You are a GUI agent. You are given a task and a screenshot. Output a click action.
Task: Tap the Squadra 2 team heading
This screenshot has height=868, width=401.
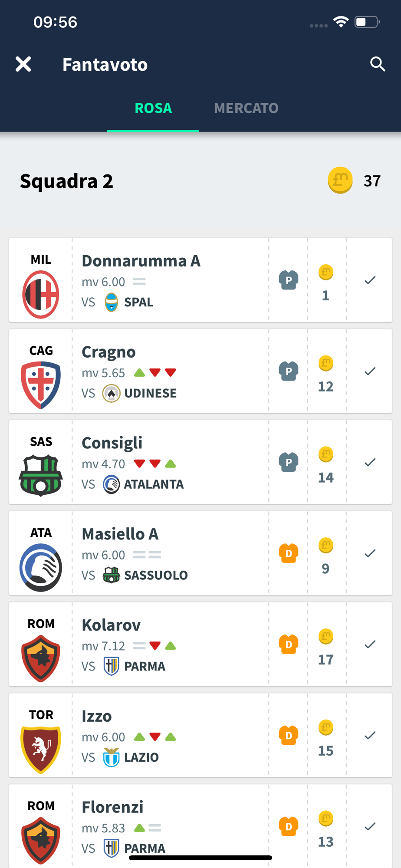click(x=66, y=181)
